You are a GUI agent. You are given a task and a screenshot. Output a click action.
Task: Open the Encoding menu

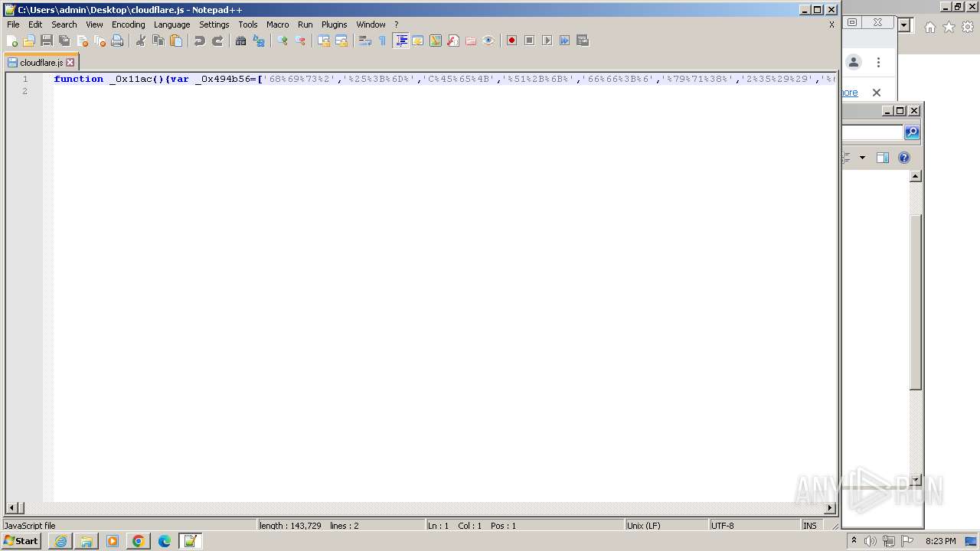(129, 24)
